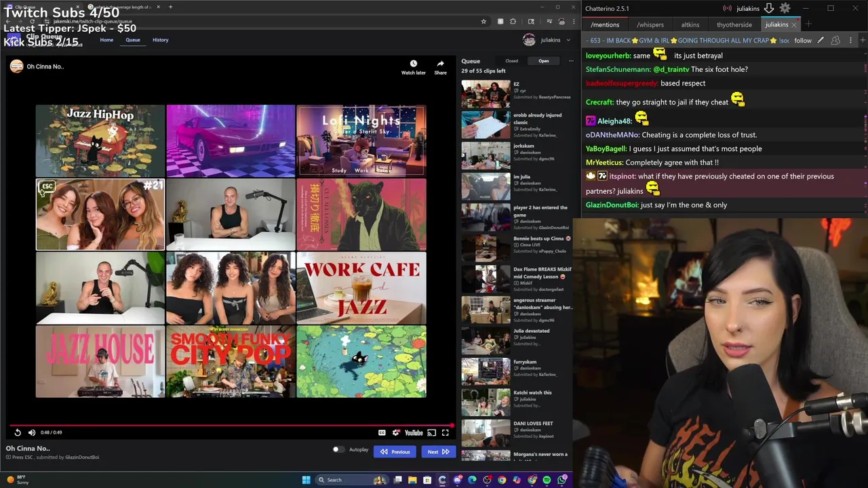Set the queue to Closed

coord(511,61)
